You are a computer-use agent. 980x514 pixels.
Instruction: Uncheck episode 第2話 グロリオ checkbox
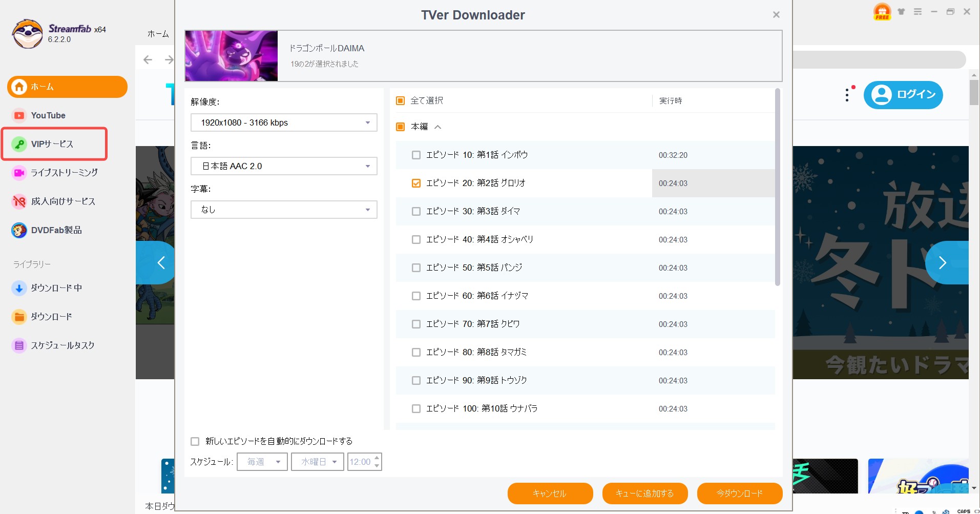tap(416, 183)
